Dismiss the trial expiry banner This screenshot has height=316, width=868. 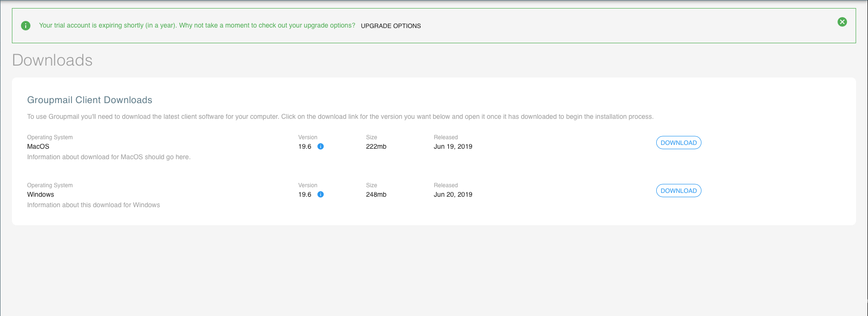[842, 22]
